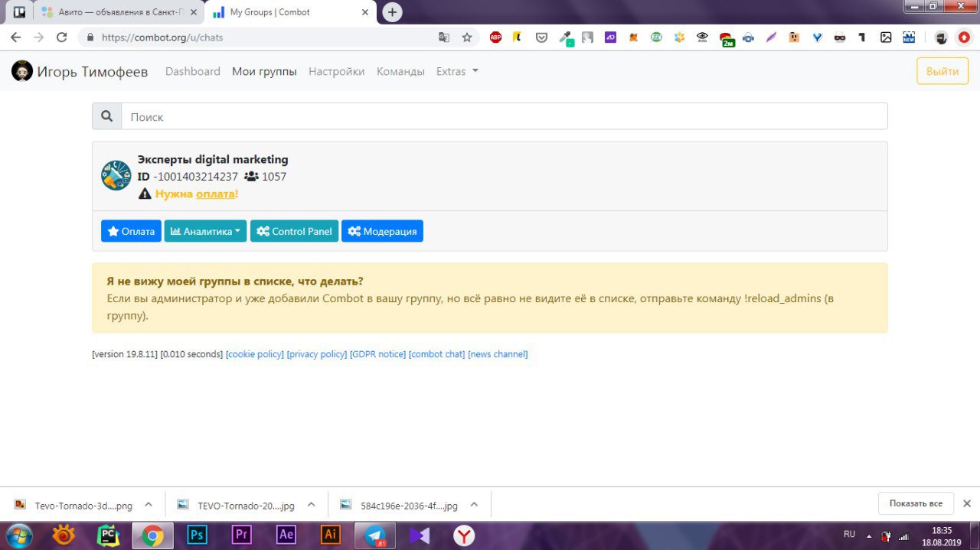The image size is (980, 550).
Task: Click the purple AD extension icon
Action: pyautogui.click(x=610, y=37)
